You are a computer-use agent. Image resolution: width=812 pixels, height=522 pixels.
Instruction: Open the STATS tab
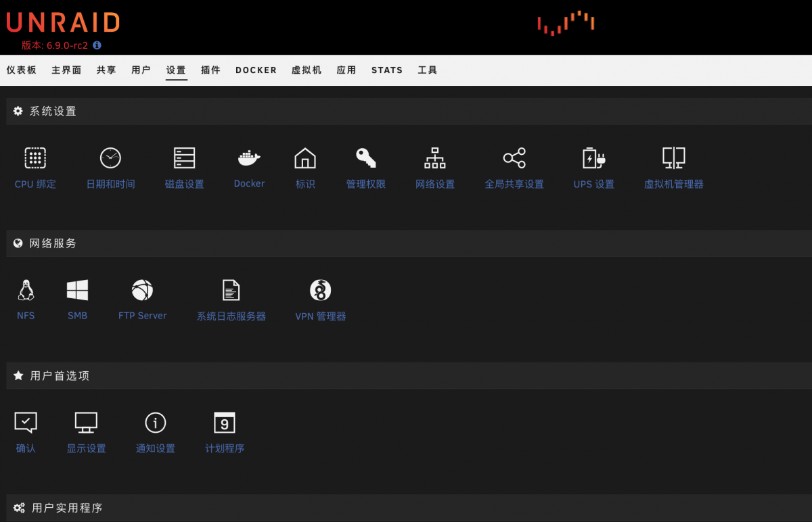pyautogui.click(x=387, y=70)
